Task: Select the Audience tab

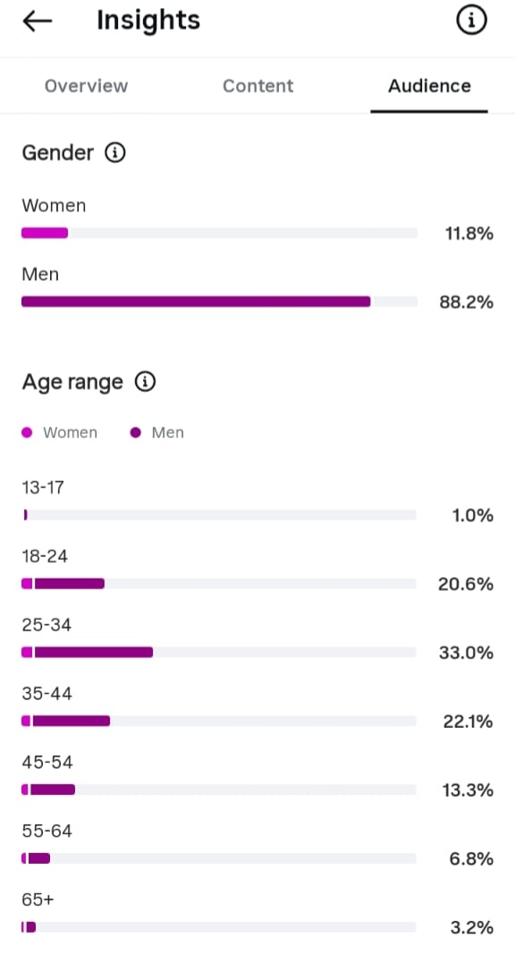Action: tap(429, 86)
